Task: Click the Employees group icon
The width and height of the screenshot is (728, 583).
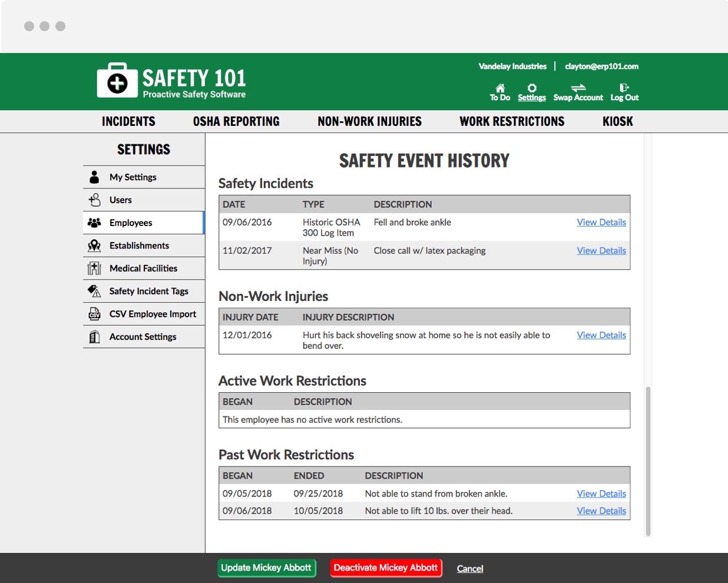Action: coord(94,223)
